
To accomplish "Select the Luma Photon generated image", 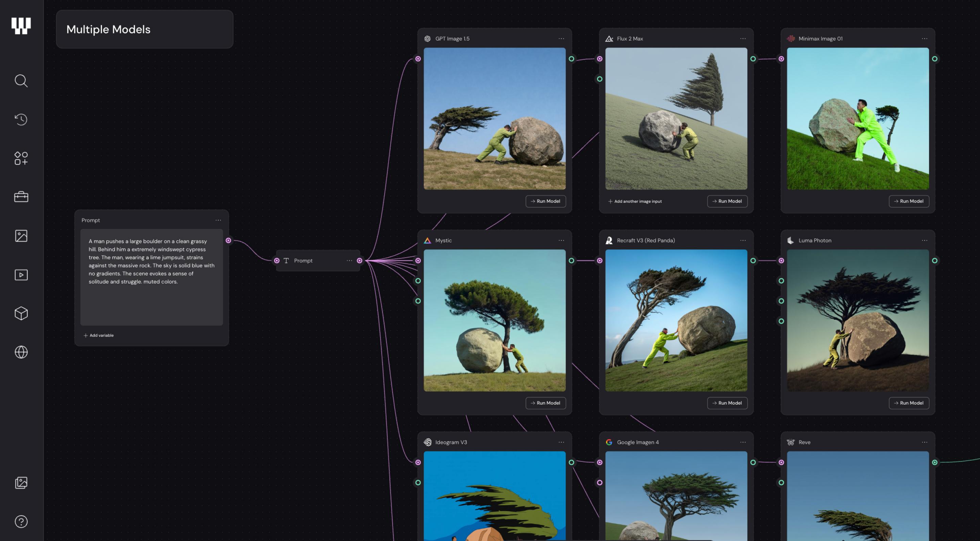I will 858,320.
